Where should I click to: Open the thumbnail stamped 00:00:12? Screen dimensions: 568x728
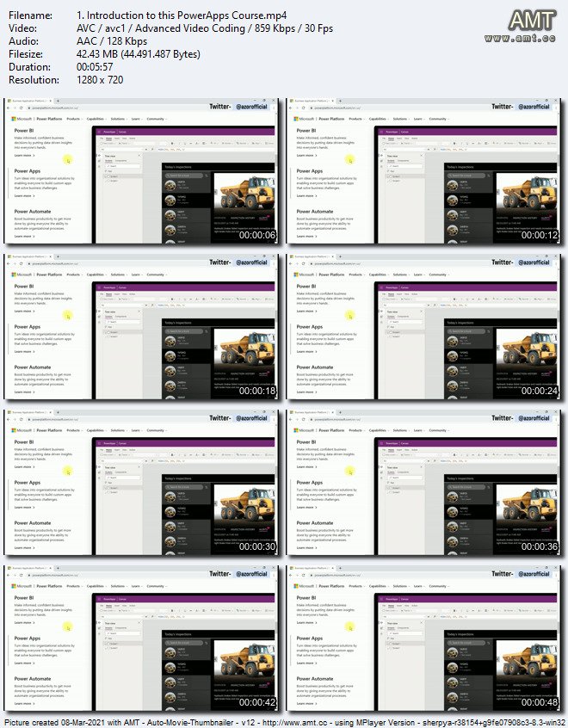pos(423,171)
